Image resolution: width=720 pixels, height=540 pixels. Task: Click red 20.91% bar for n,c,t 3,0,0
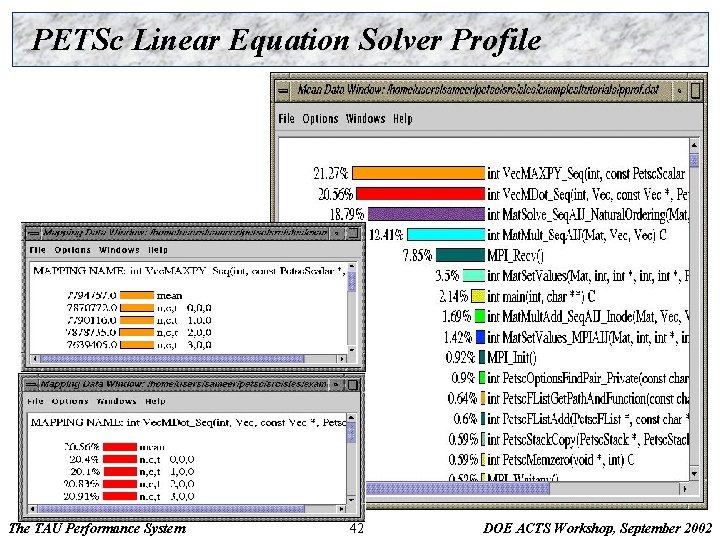(x=120, y=496)
